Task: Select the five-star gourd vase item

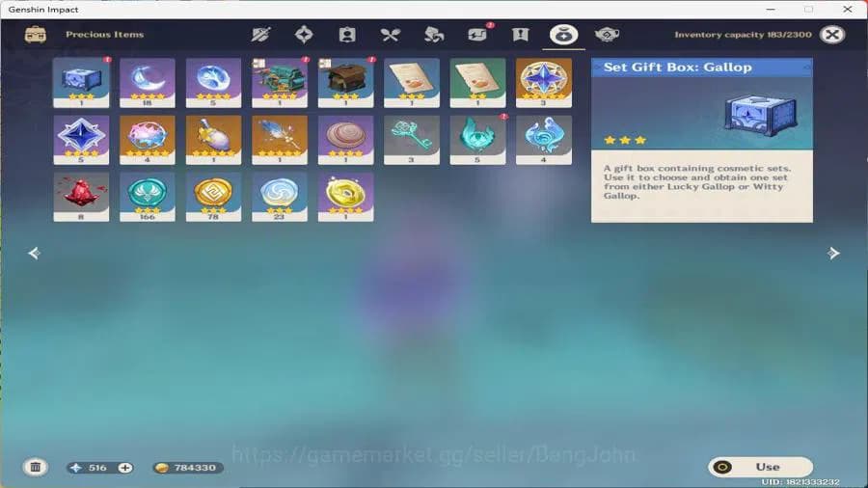Action: [213, 140]
